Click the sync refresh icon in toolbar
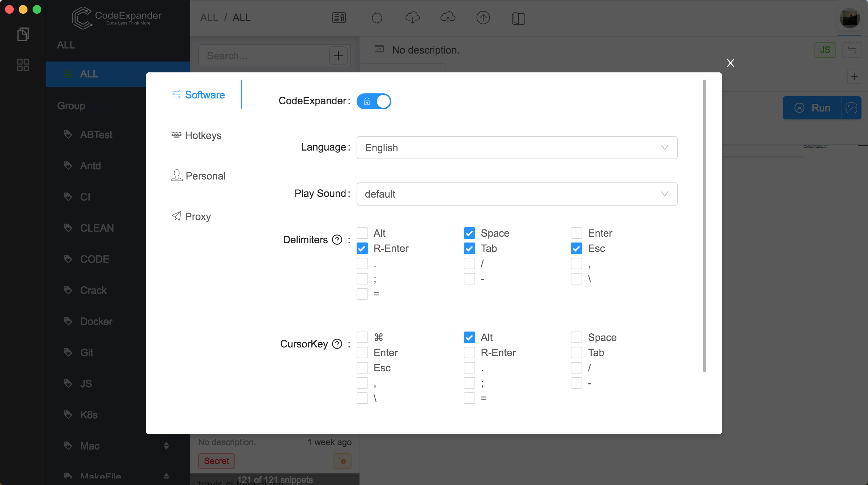868x485 pixels. pos(377,18)
